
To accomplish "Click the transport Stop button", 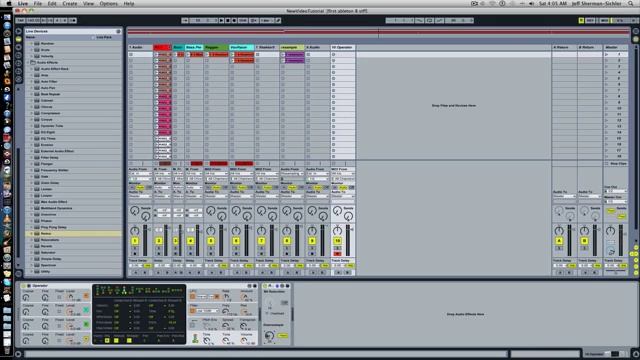I will click(228, 20).
